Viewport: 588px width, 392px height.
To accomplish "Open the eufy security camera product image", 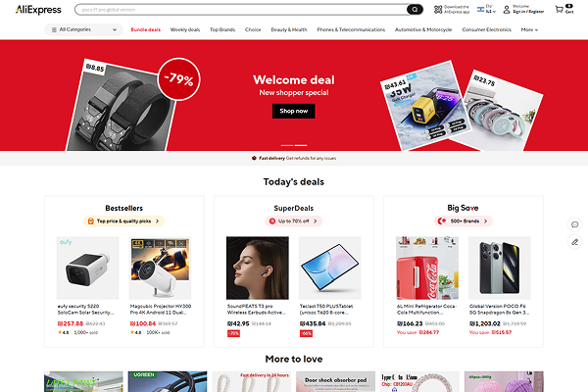I will (88, 268).
